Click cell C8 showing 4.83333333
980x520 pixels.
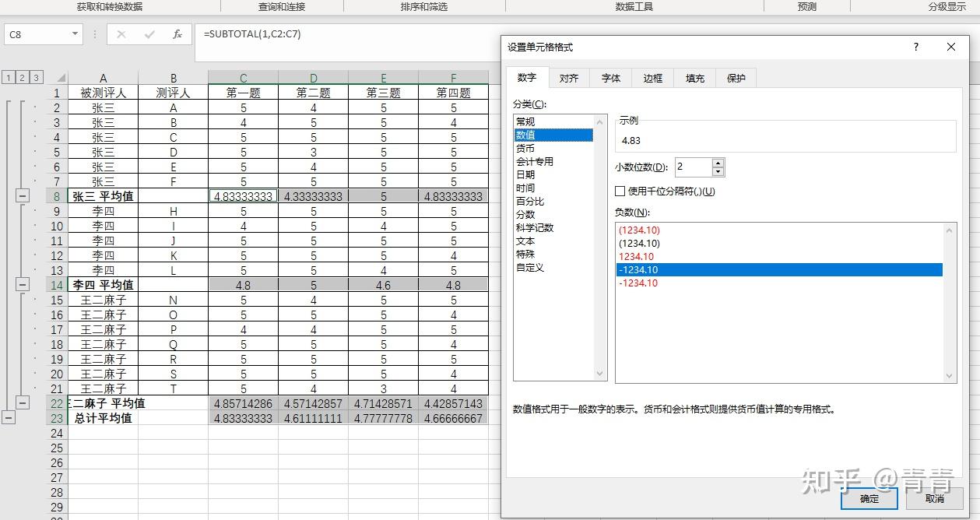pyautogui.click(x=244, y=196)
